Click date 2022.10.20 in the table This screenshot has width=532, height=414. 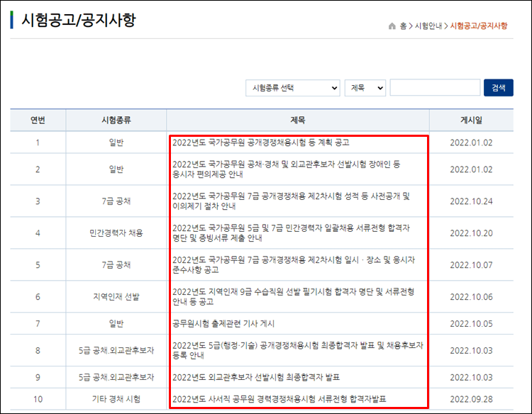[471, 233]
